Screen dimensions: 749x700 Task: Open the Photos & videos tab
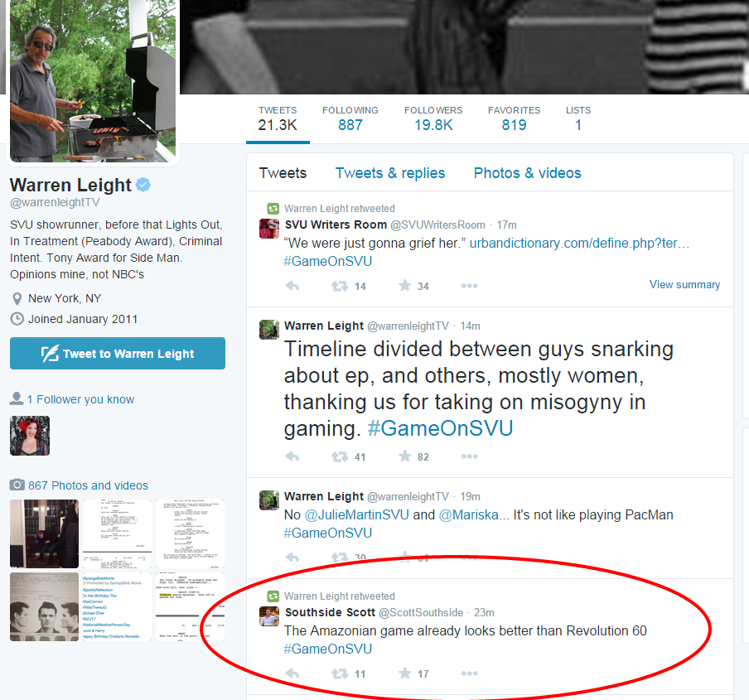point(527,173)
